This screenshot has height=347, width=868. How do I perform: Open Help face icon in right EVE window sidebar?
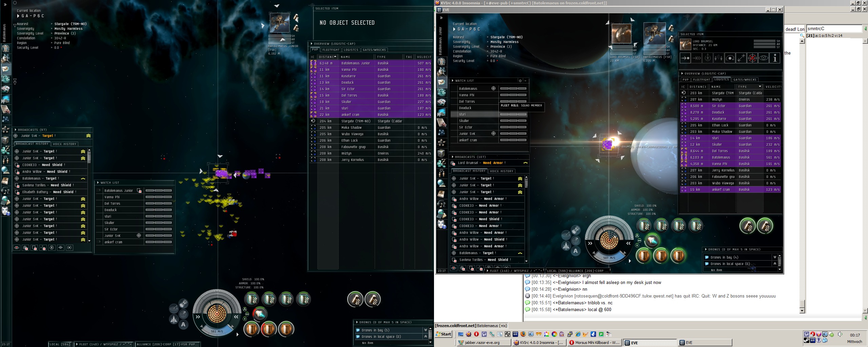point(441,224)
